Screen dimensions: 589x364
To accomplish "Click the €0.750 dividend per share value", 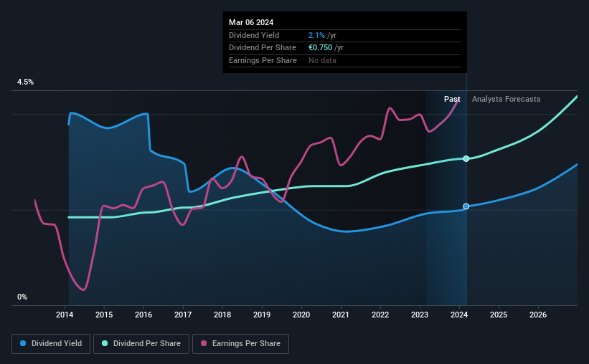I will pyautogui.click(x=320, y=48).
